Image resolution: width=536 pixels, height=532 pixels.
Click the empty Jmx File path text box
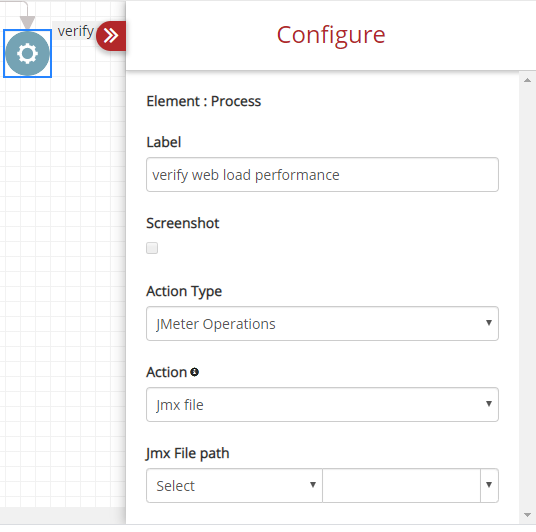point(401,486)
